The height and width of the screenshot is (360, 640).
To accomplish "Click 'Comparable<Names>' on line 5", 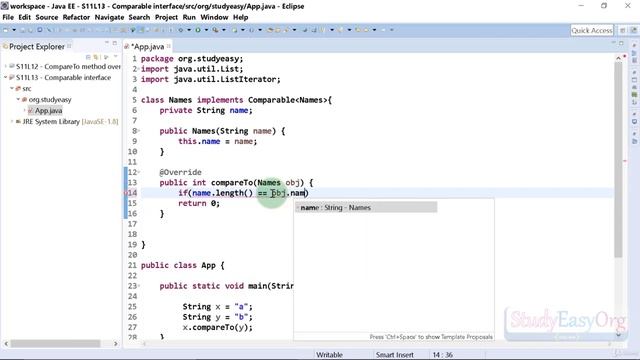I will point(287,100).
